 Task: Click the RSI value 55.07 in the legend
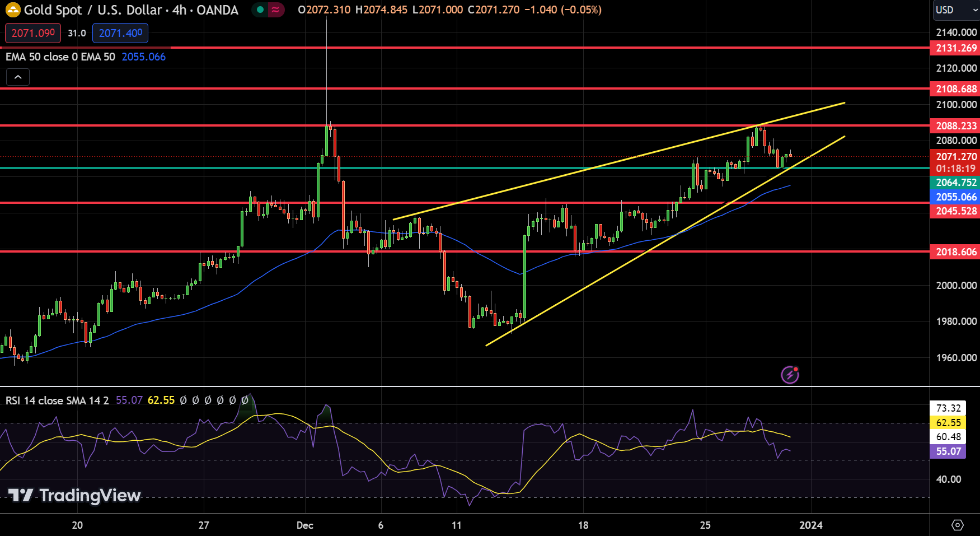129,400
